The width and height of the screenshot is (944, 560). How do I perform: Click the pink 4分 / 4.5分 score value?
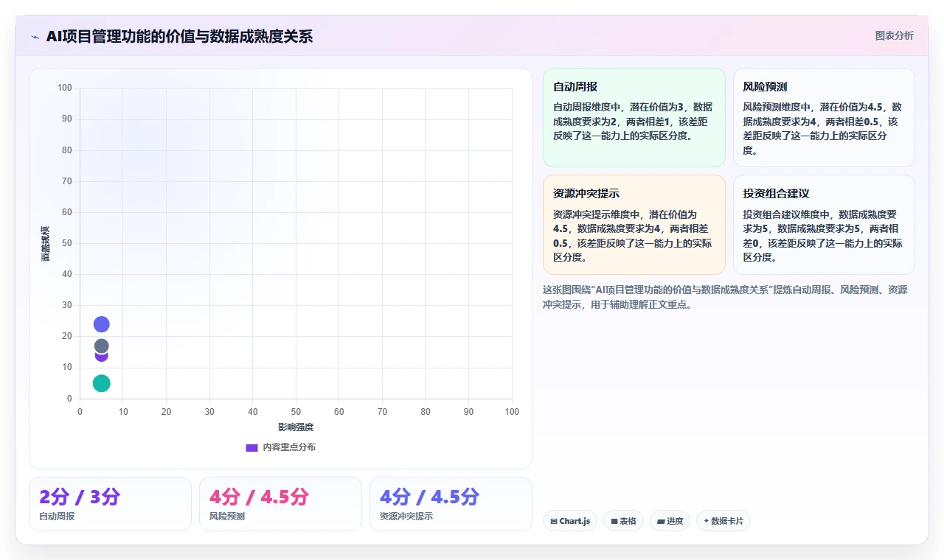pos(259,497)
